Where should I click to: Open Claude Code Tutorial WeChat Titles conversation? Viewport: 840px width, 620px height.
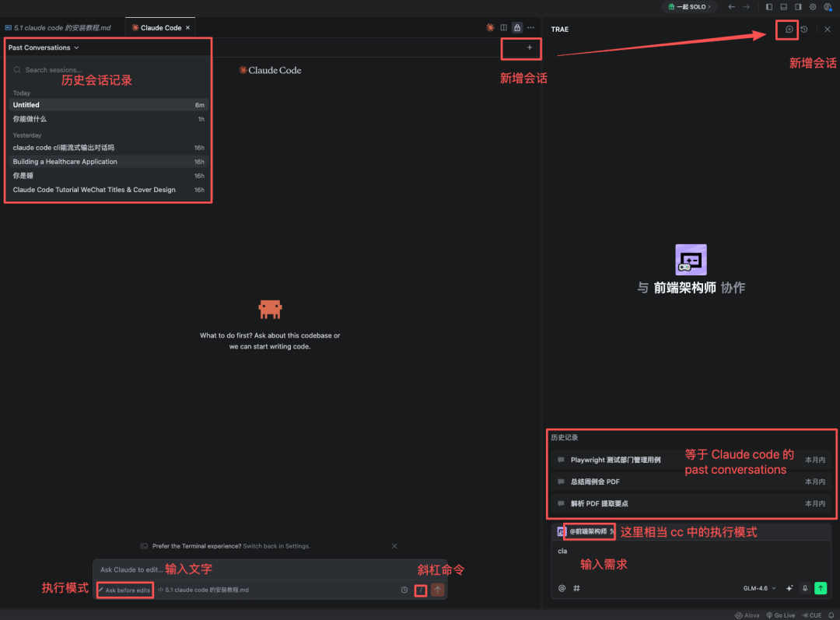108,190
